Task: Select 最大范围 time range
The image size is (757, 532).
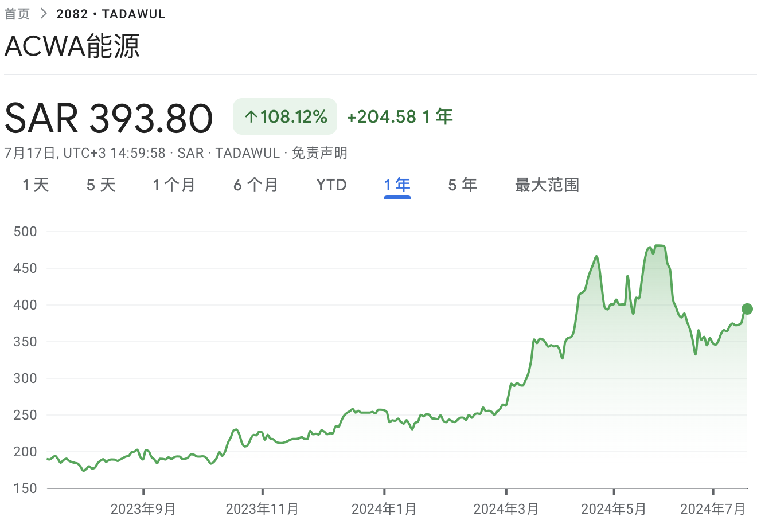Action: coord(547,185)
